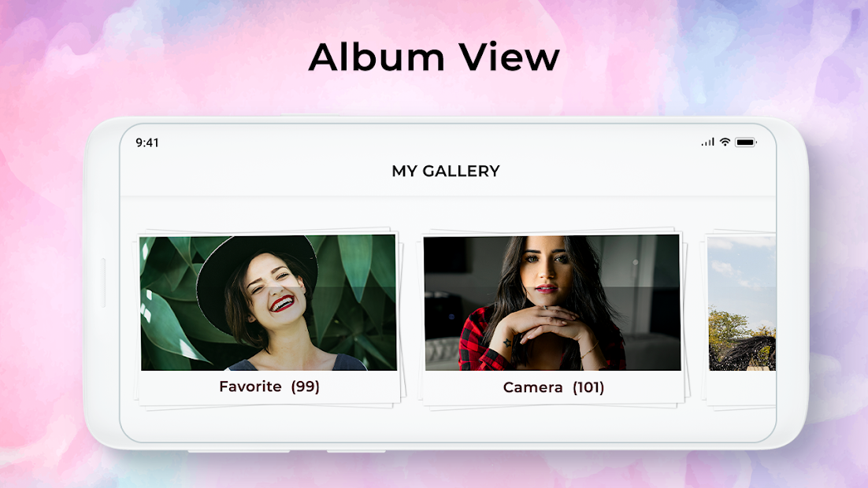Click the Album View heading text

pyautogui.click(x=434, y=57)
